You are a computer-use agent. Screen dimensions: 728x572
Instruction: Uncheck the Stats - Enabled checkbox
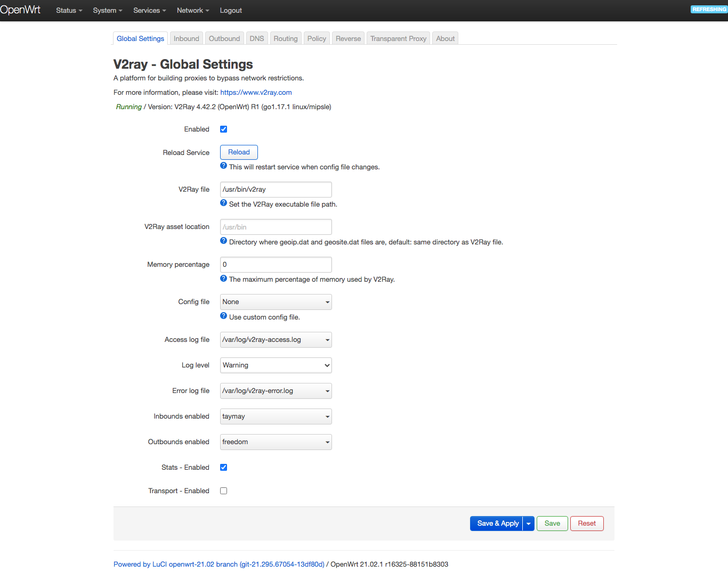tap(224, 468)
